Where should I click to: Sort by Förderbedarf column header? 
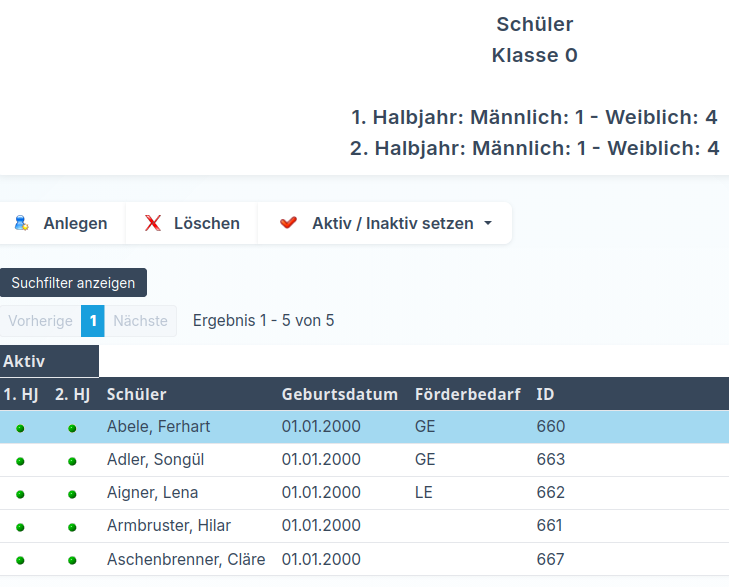(x=467, y=394)
